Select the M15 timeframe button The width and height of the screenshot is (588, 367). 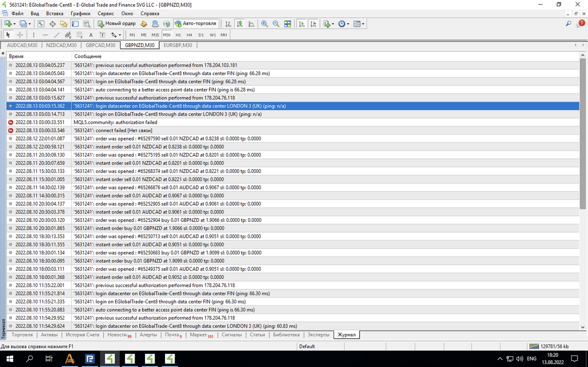pyautogui.click(x=155, y=35)
